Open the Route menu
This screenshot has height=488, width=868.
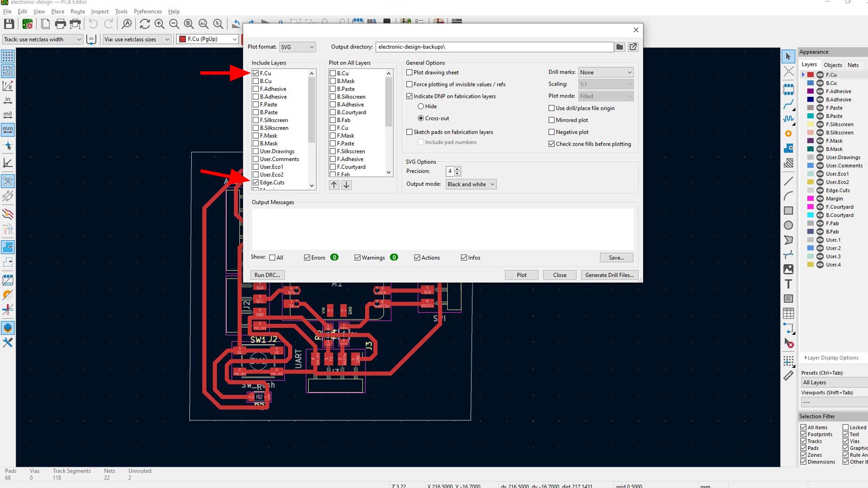pos(77,11)
